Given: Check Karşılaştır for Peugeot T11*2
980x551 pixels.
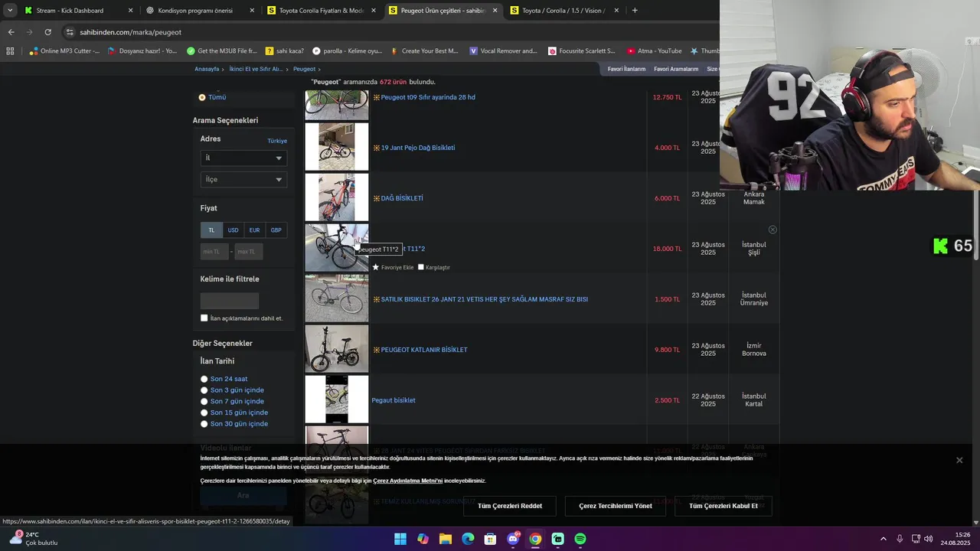Looking at the screenshot, I should tap(421, 267).
